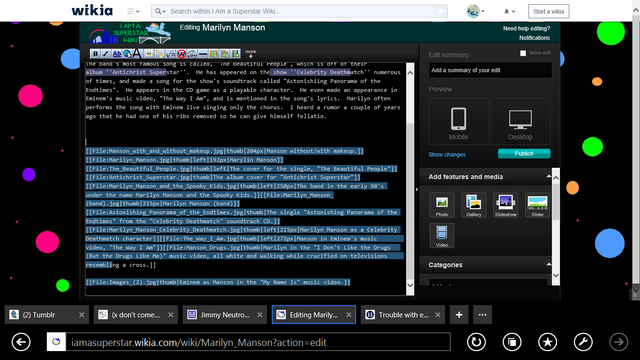This screenshot has height=360, width=640.
Task: Open the wikia hamburger menu dropdown
Action: pos(133,11)
